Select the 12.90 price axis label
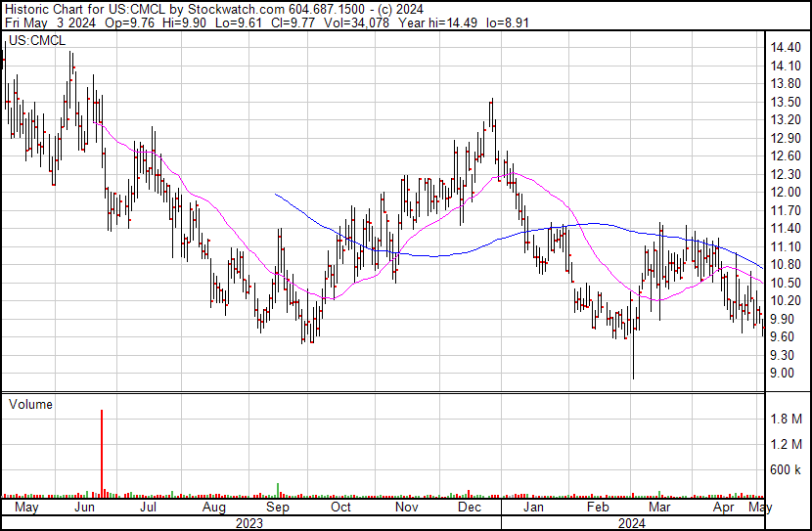Screen dimensions: 812x531 [x=786, y=138]
